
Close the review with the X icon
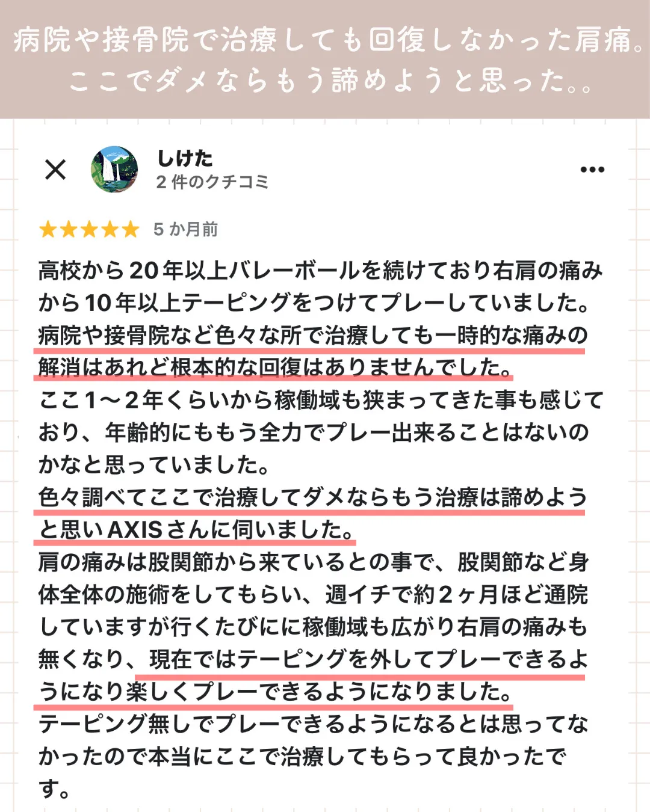tap(55, 170)
